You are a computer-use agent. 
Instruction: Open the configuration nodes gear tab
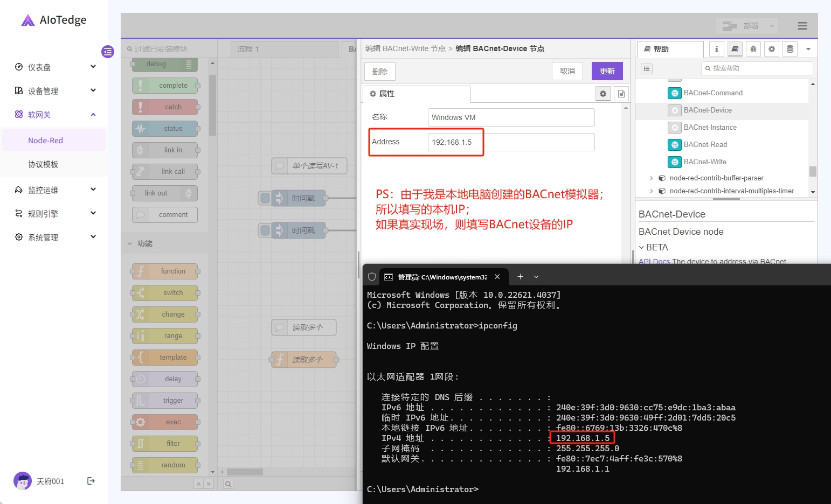click(772, 49)
